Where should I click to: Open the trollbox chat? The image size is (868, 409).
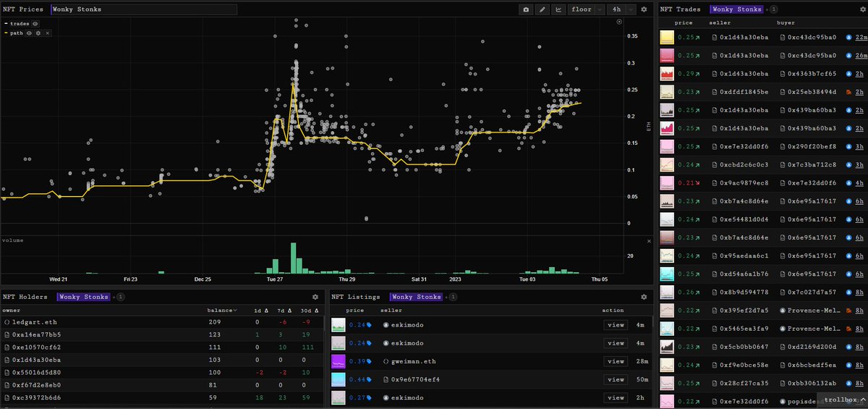point(841,399)
